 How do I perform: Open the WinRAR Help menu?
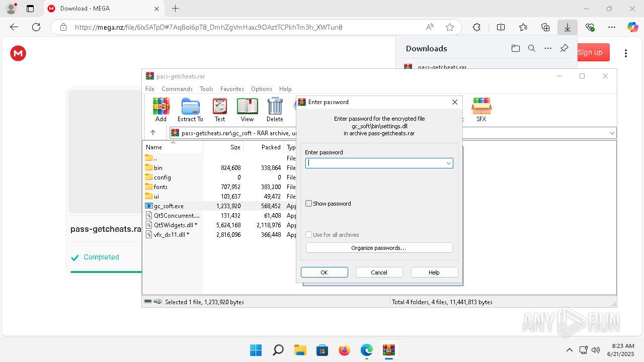[x=285, y=89]
